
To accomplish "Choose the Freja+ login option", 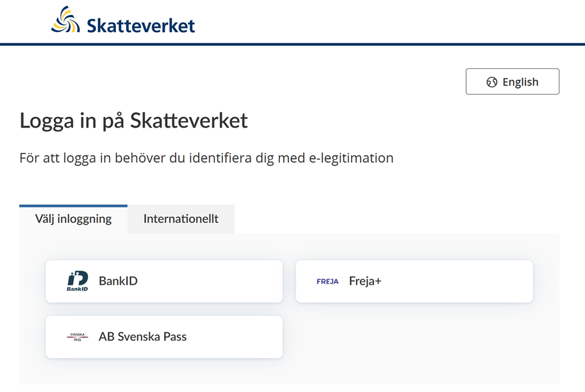I will 414,281.
